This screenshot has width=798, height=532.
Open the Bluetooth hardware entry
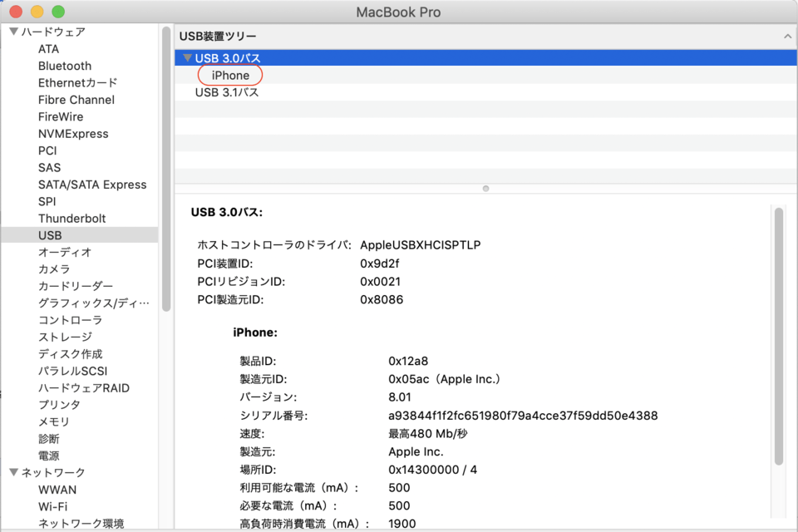65,66
